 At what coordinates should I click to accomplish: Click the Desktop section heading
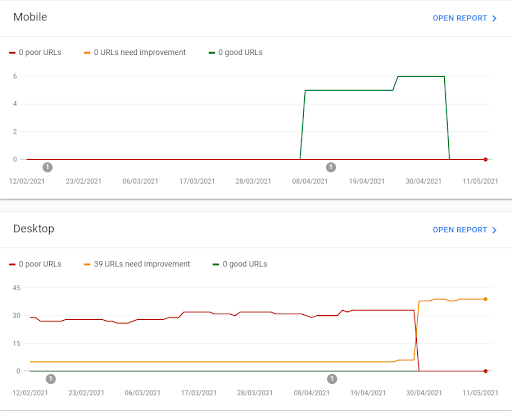click(34, 229)
